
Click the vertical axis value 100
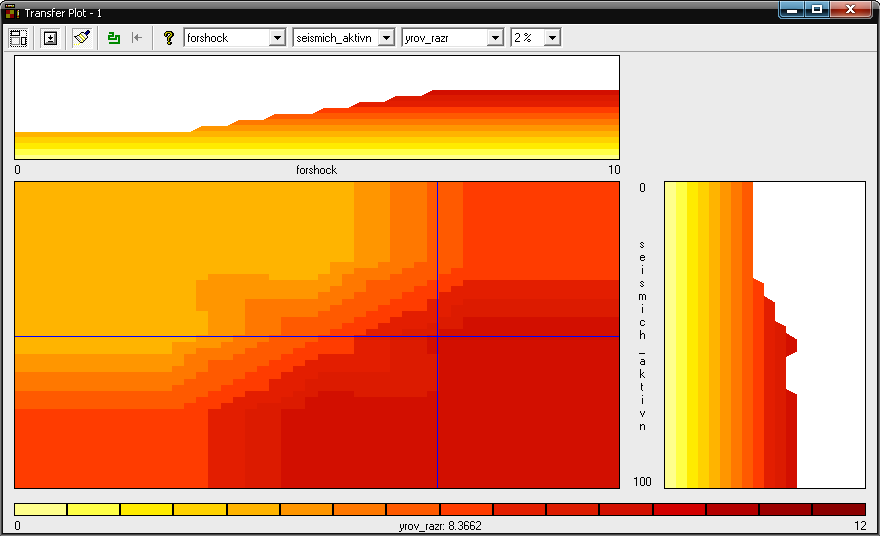click(x=643, y=482)
